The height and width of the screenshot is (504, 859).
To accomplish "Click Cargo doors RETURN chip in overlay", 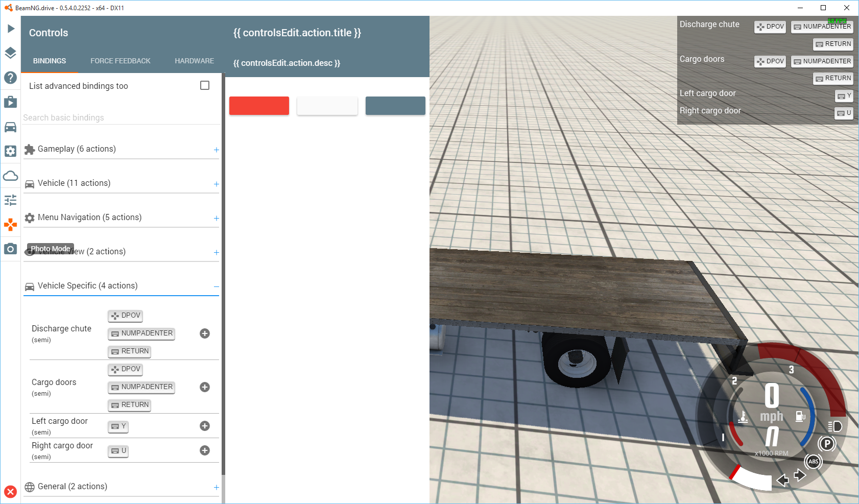I will click(x=833, y=78).
